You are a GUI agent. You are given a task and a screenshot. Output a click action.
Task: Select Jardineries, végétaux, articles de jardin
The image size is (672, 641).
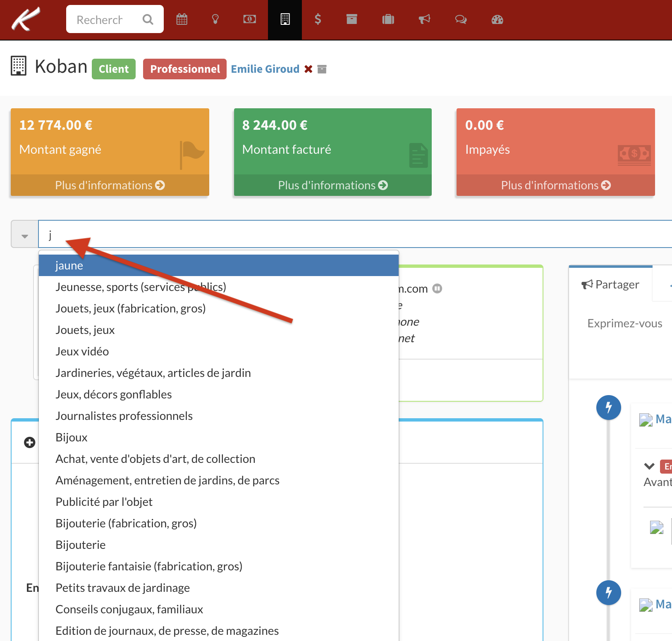(x=219, y=373)
